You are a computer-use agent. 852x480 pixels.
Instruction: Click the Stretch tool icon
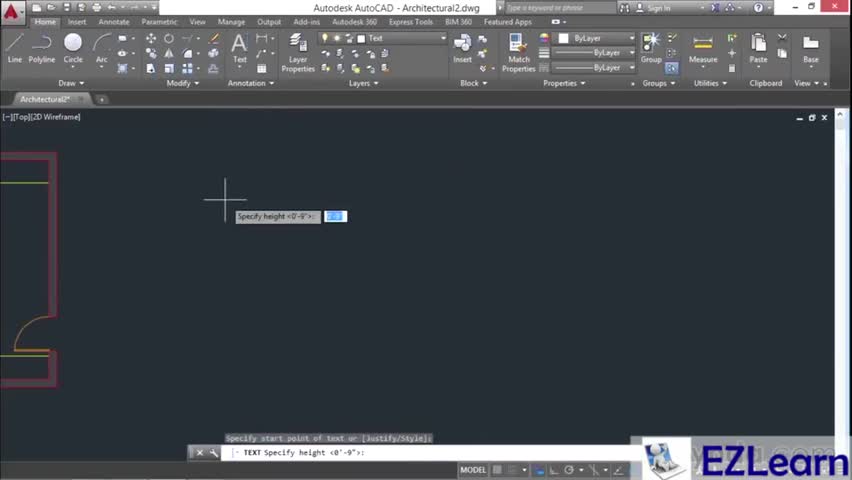click(151, 68)
